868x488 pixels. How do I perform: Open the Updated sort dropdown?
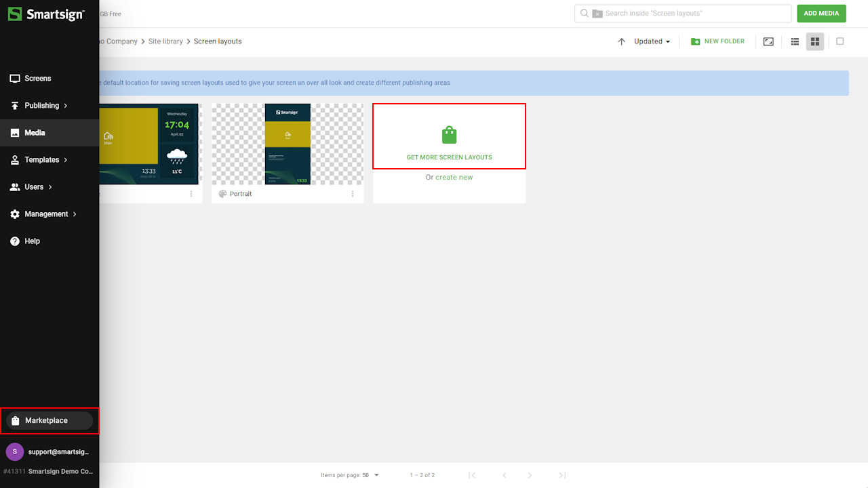[652, 41]
